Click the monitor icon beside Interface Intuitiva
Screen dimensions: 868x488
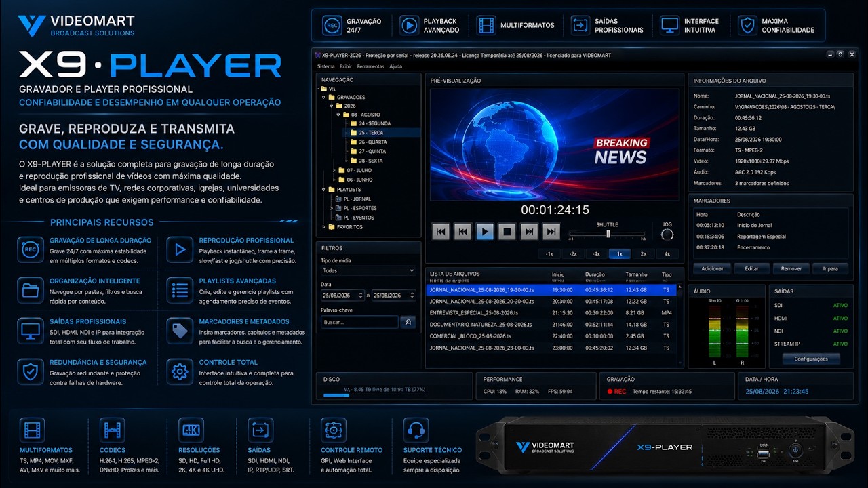tap(670, 25)
